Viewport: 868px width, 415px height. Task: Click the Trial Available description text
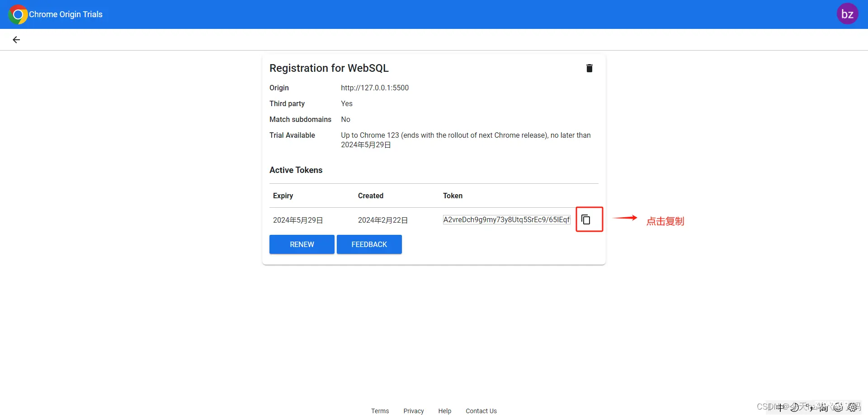pos(466,140)
